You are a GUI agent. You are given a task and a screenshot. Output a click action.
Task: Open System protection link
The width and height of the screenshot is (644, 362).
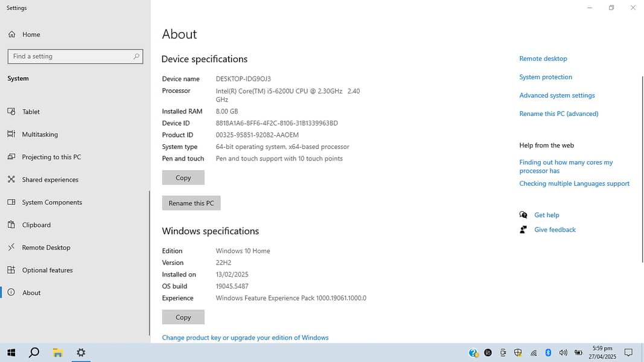[x=546, y=77]
